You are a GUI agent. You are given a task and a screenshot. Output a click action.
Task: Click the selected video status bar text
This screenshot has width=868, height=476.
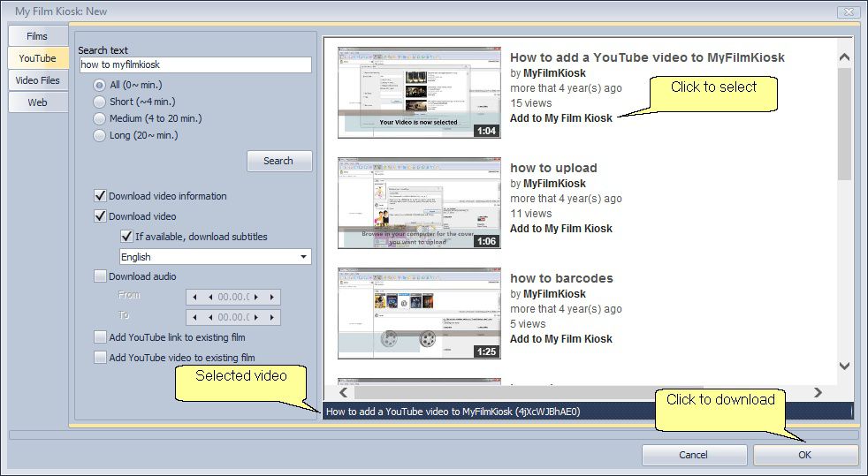pos(453,412)
